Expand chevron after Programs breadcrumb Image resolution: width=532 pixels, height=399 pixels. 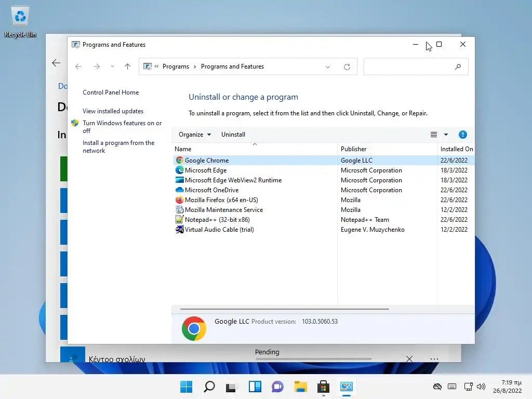pos(195,66)
